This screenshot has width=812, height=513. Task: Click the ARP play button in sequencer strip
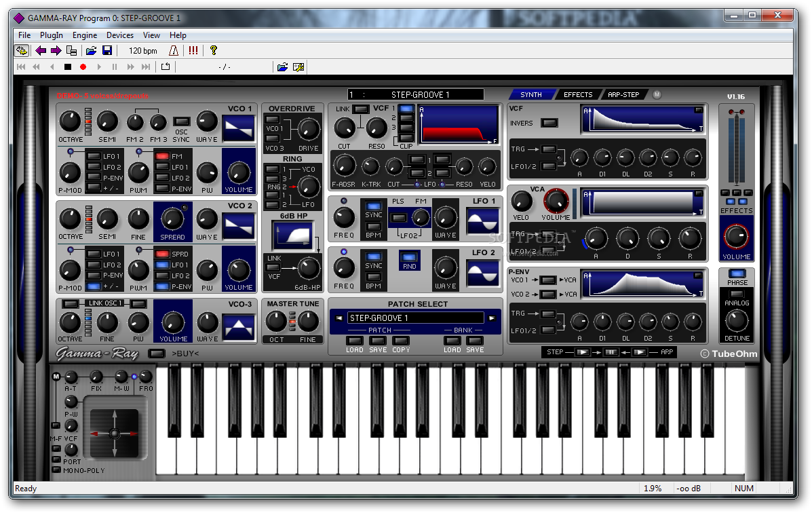[x=640, y=352]
